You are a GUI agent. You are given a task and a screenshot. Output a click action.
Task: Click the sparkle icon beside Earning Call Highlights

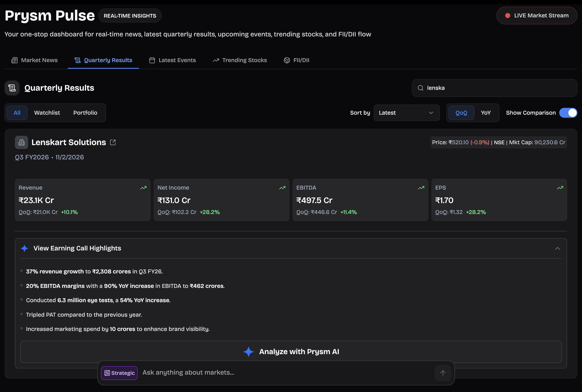tap(24, 248)
